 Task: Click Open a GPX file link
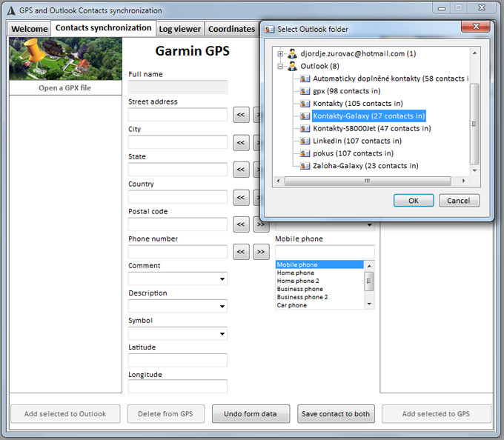[x=65, y=87]
